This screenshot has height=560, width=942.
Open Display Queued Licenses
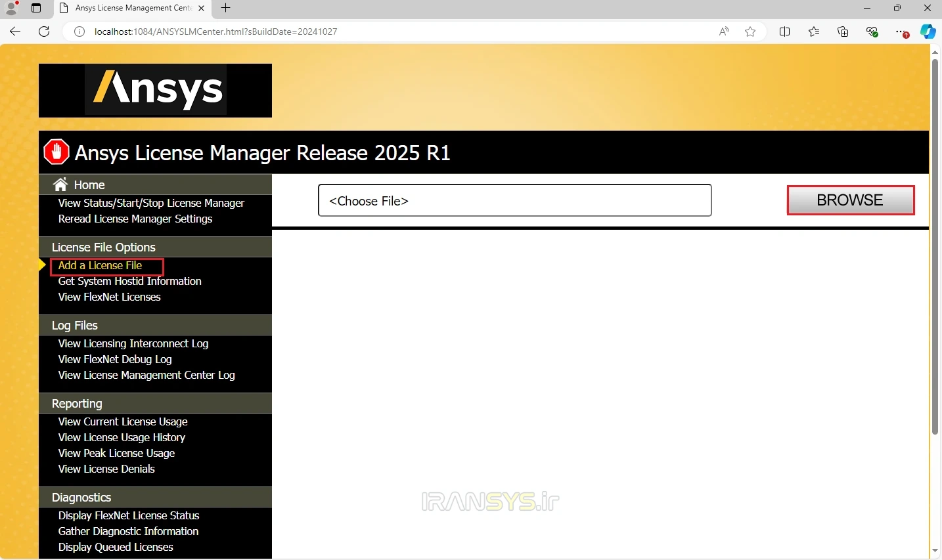116,547
